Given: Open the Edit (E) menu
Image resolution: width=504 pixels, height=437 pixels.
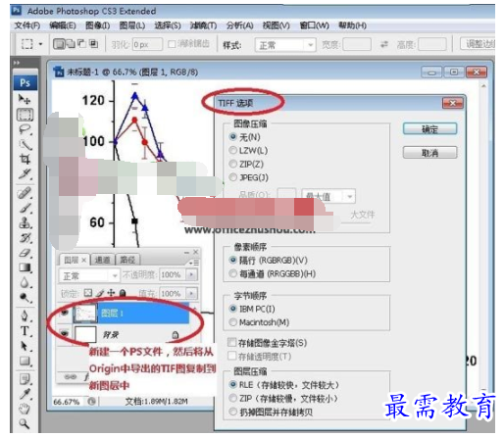Looking at the screenshot, I should (63, 25).
